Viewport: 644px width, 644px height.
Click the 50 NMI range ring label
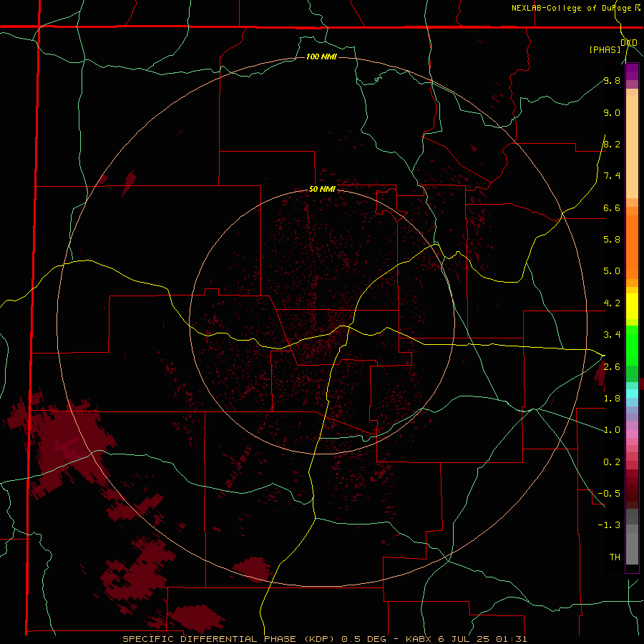[322, 190]
